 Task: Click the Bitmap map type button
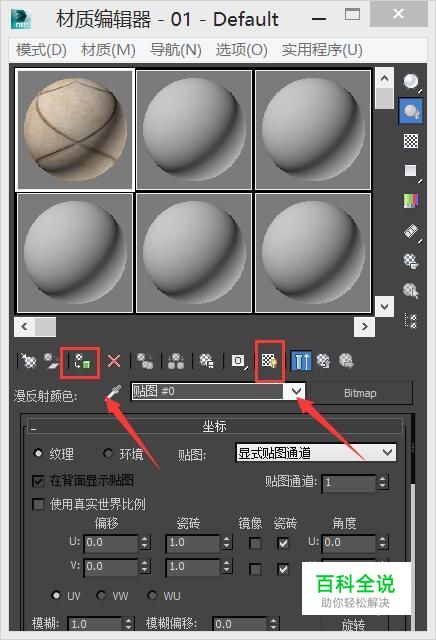(360, 393)
